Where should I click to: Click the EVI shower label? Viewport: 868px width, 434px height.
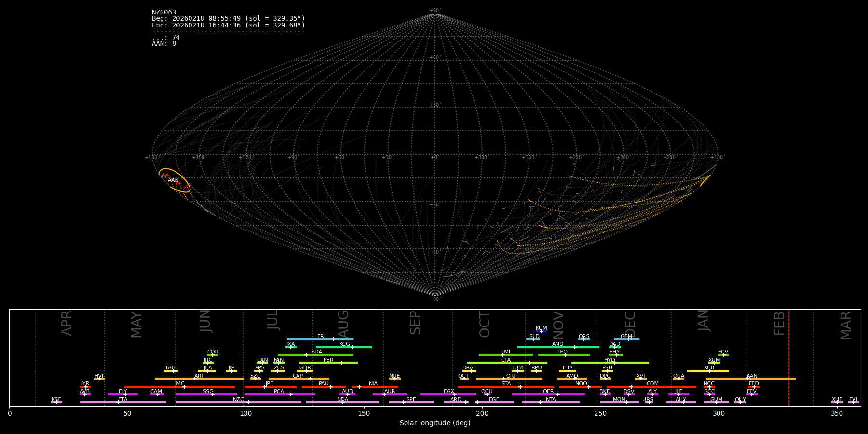853,400
